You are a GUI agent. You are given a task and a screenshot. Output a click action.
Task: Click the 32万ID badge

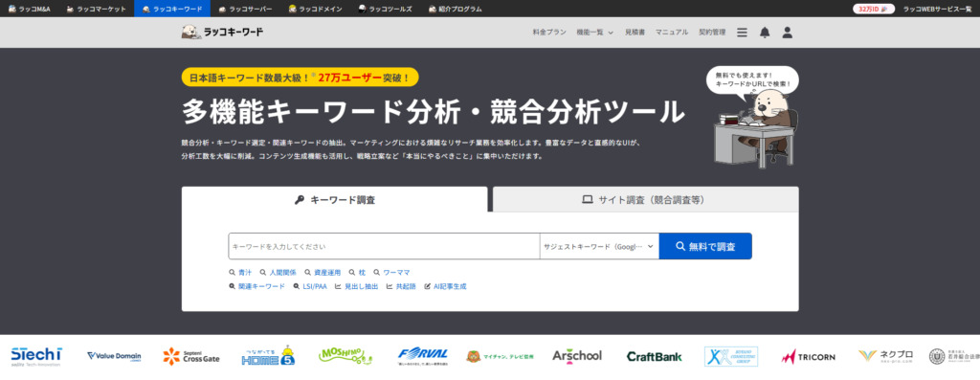coord(874,9)
